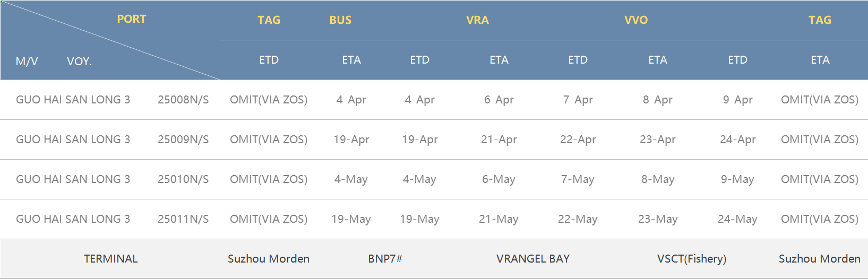Click the TERMINAL row label

click(110, 259)
